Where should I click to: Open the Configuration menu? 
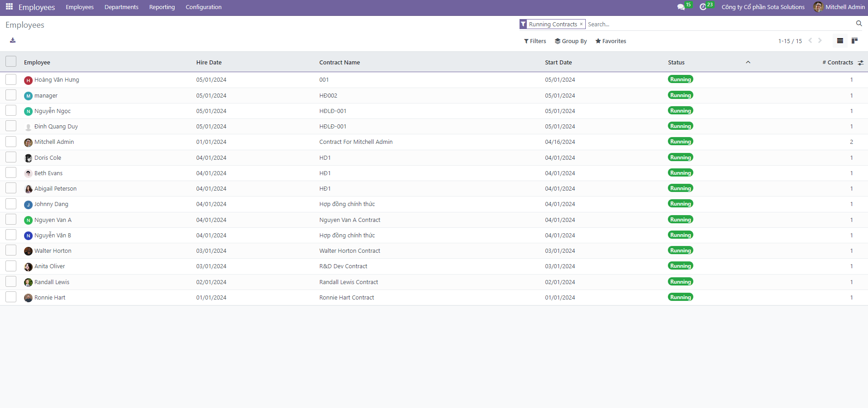(203, 7)
